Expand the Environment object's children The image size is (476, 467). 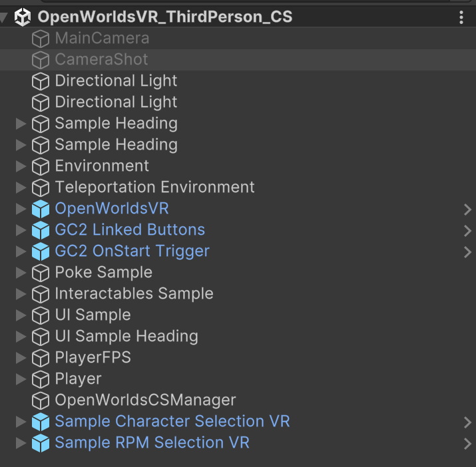click(x=21, y=166)
